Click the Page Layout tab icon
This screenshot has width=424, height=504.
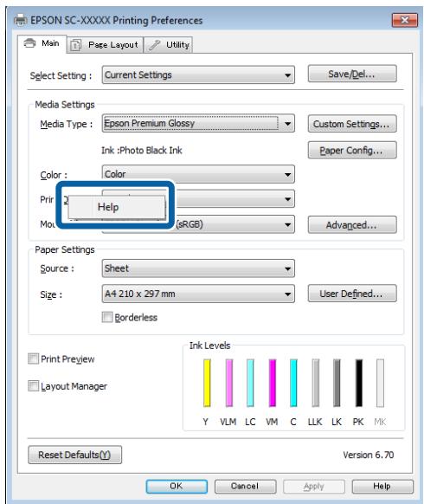(76, 45)
